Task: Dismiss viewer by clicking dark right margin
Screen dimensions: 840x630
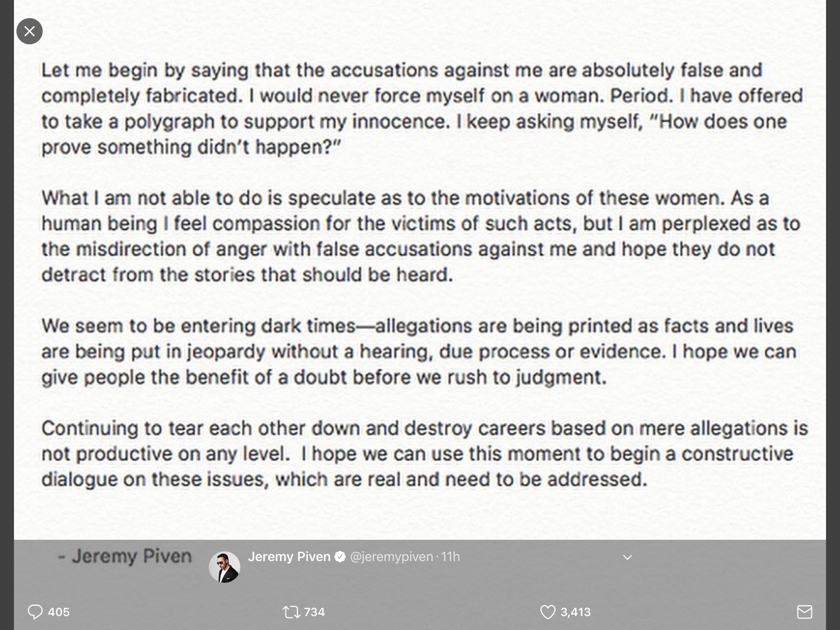Action: pos(833,315)
